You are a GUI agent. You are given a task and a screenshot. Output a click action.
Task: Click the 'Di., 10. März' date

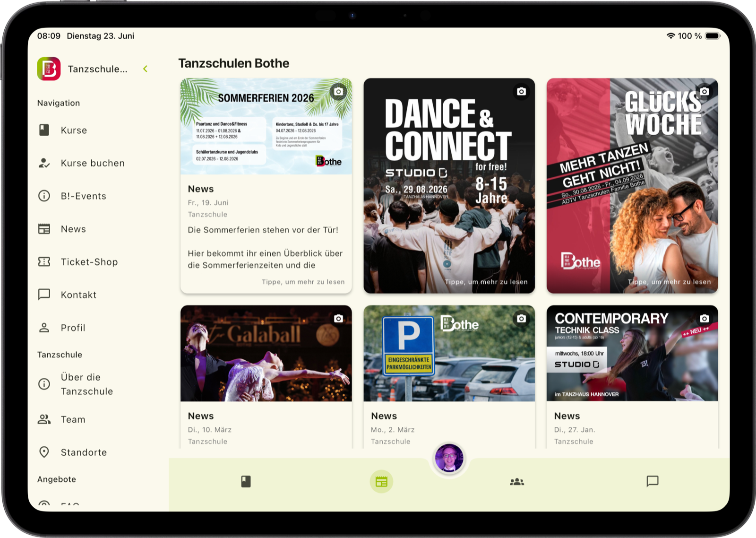coord(210,430)
